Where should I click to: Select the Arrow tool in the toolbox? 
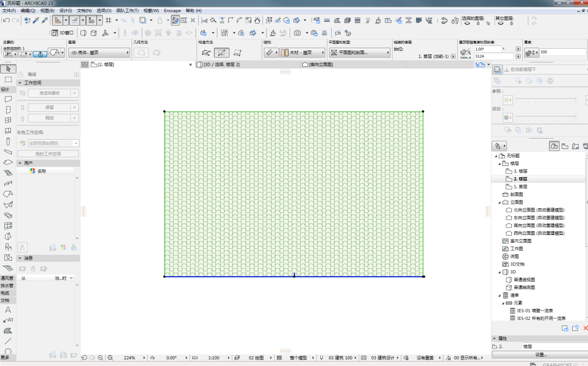pos(8,68)
